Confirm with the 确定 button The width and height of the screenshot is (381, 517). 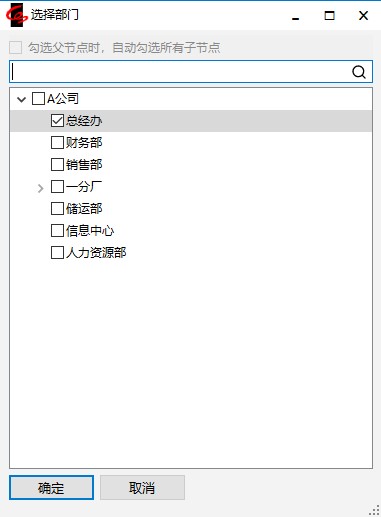(51, 488)
